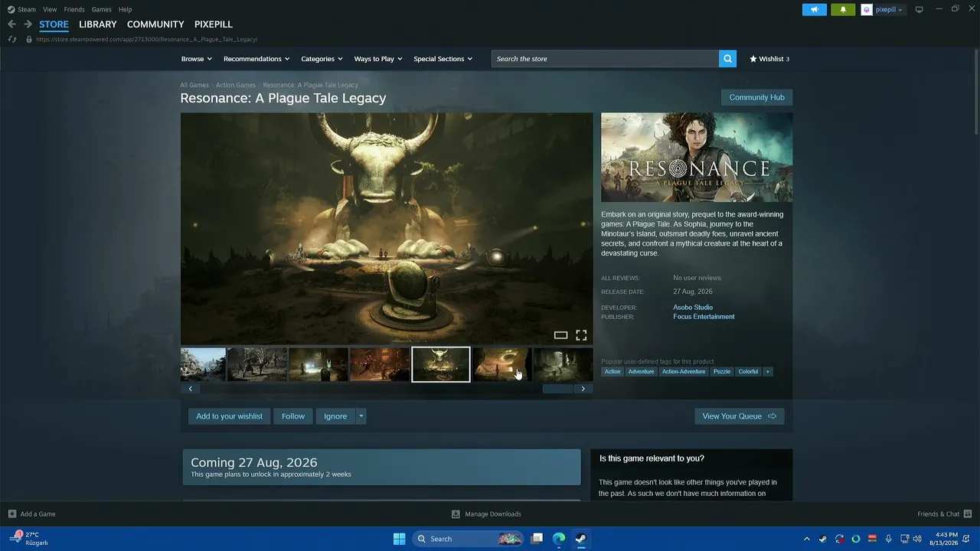Select the Colorful tag
Screen dimensions: 980x551
point(748,372)
